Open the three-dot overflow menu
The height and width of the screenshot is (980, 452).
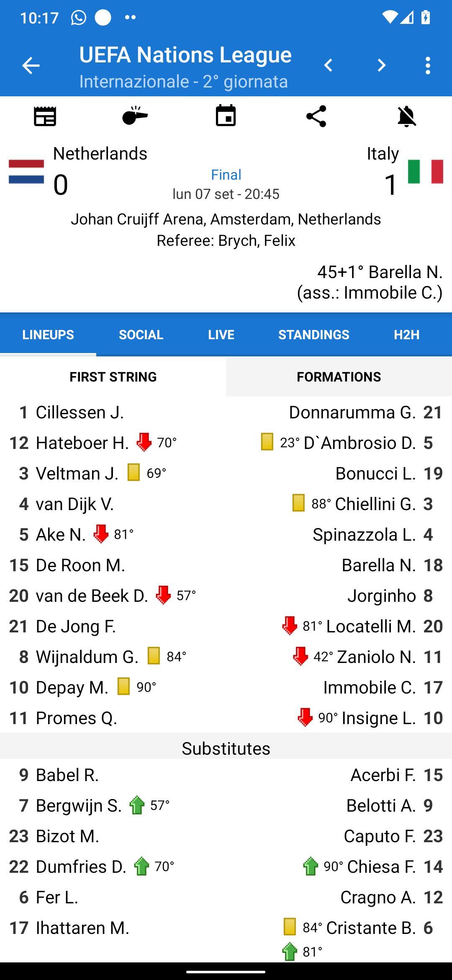point(427,66)
